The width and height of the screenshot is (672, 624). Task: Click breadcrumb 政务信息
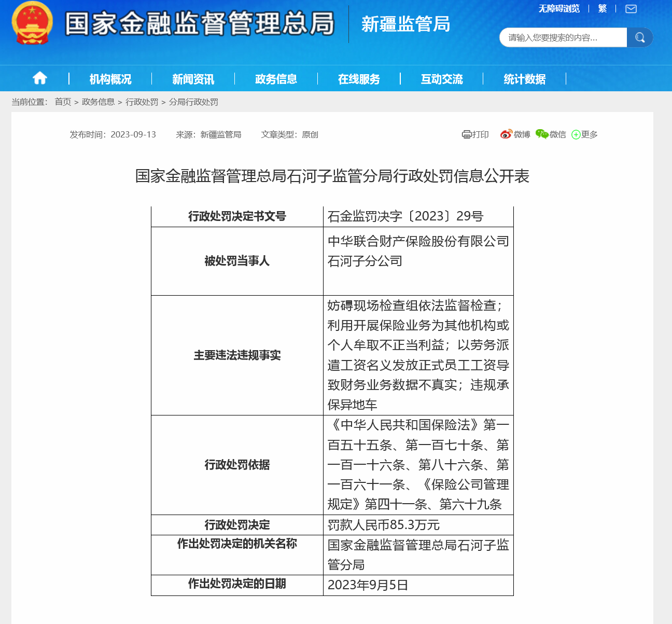99,102
